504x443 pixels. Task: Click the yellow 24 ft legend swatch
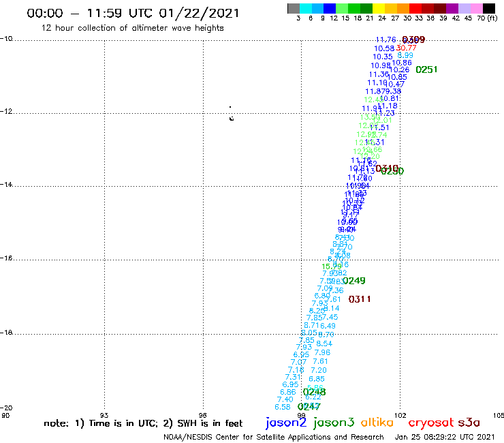pyautogui.click(x=379, y=8)
